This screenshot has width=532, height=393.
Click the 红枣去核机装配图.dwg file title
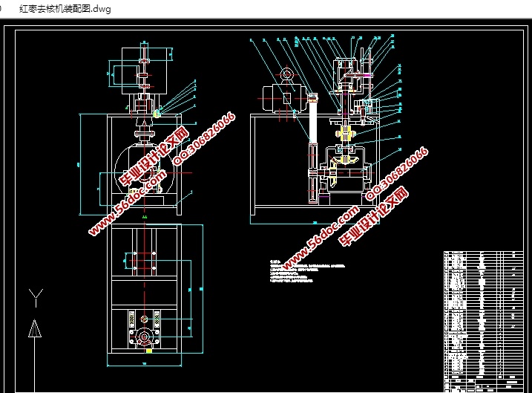tap(64, 7)
